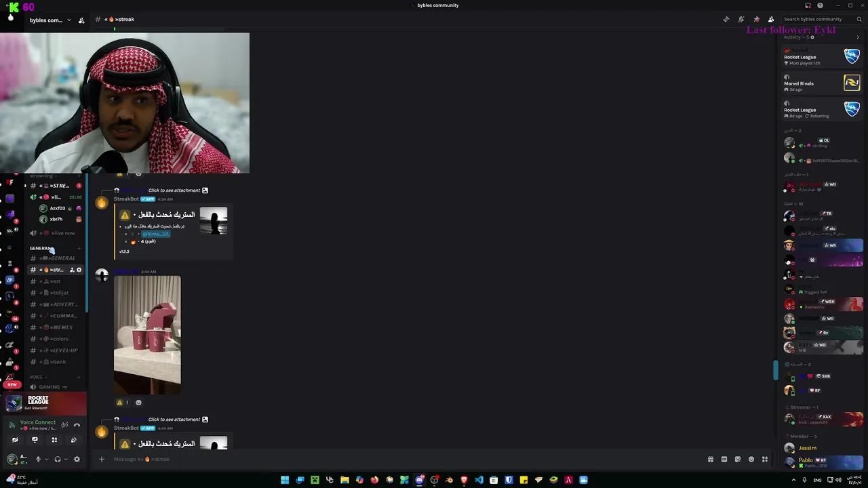This screenshot has height=488, width=868.
Task: Select the »COMMA channel
Action: click(56, 316)
